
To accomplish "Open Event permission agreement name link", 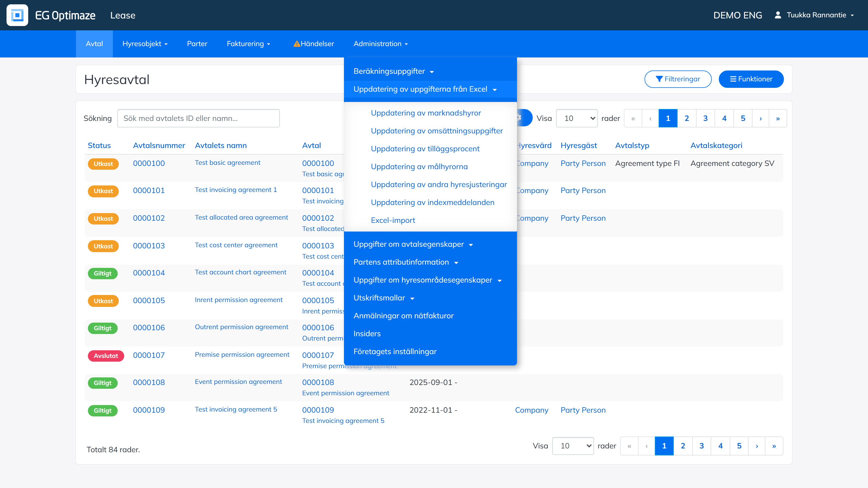I will pos(238,382).
